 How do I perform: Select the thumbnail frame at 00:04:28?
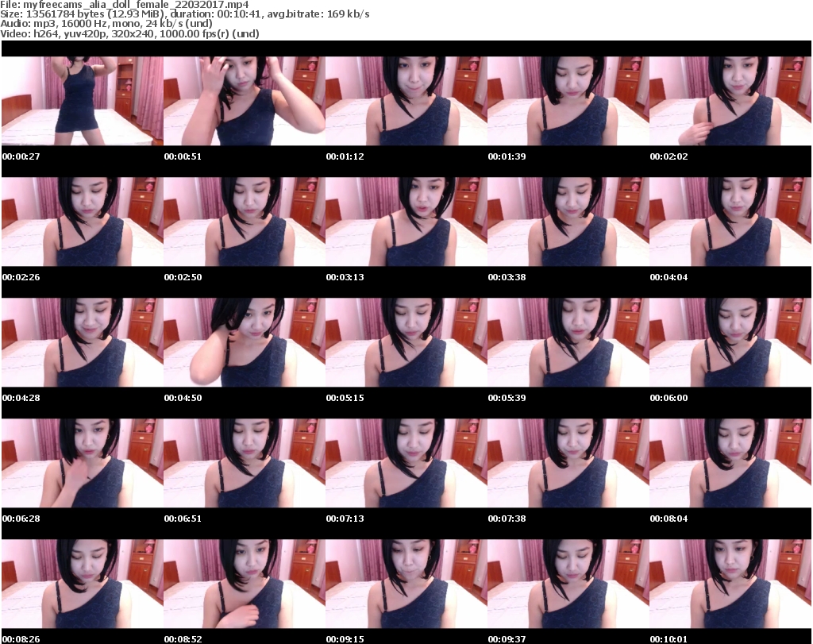pyautogui.click(x=83, y=343)
